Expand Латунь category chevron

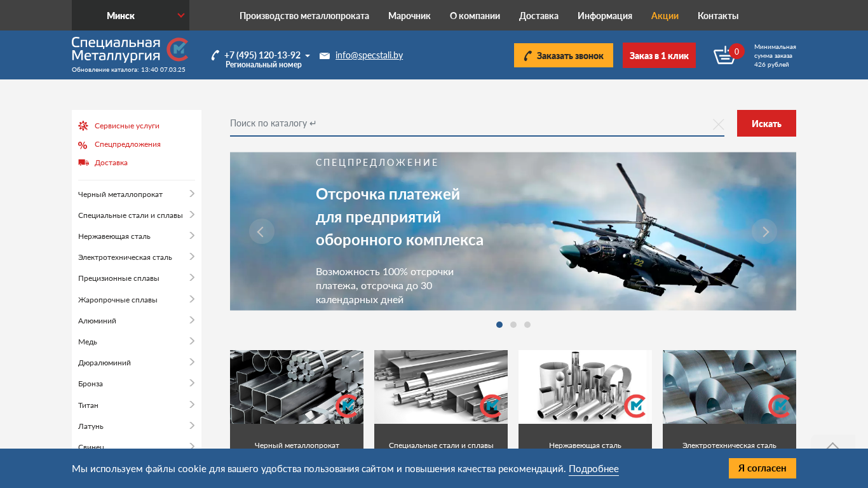coord(192,426)
